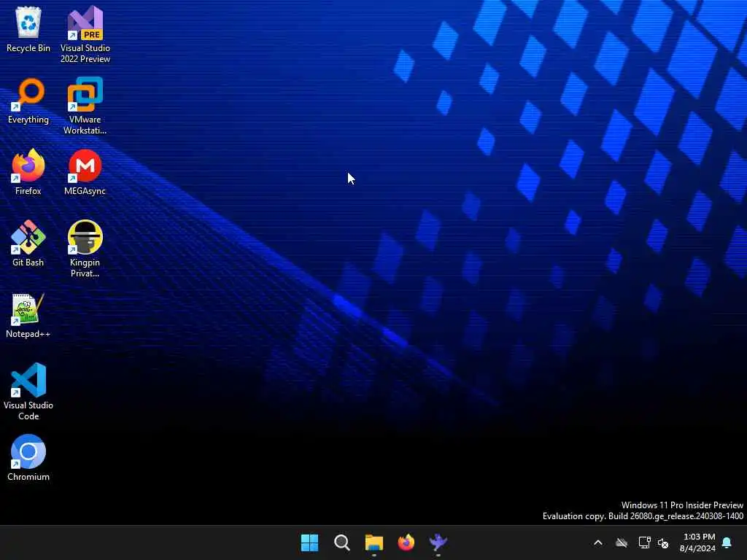The height and width of the screenshot is (560, 747).
Task: Select the VMware Workstation shortcut
Action: point(85,106)
